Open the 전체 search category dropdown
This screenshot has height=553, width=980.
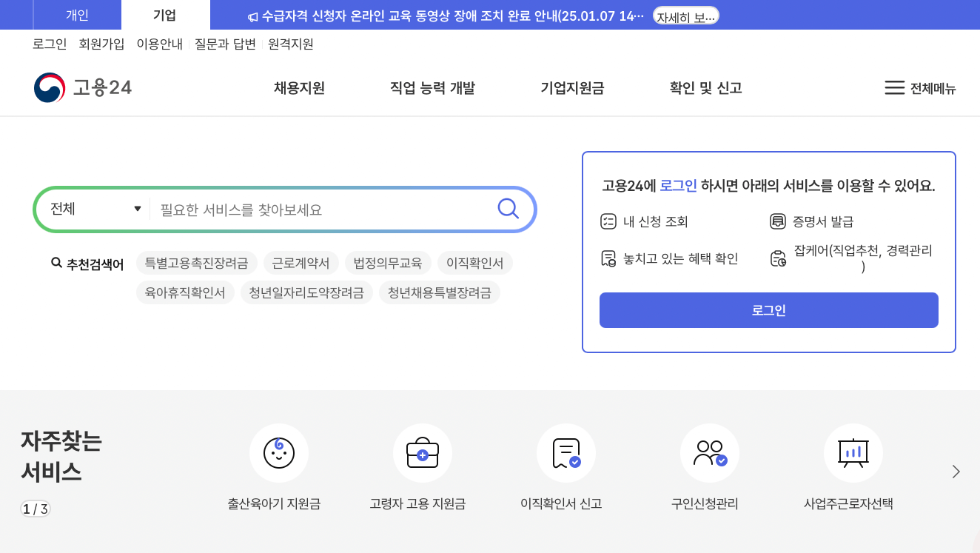(93, 209)
